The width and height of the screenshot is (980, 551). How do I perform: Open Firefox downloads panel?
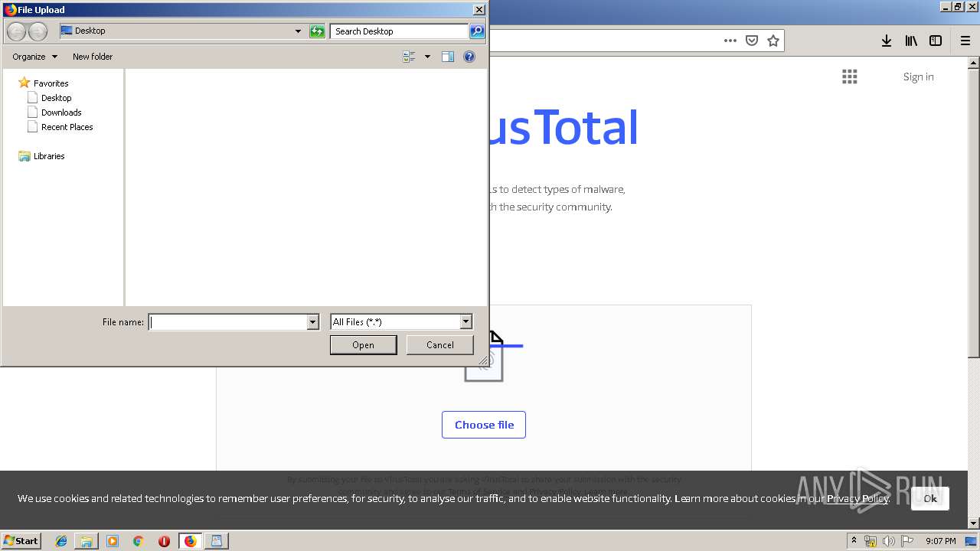(x=887, y=41)
